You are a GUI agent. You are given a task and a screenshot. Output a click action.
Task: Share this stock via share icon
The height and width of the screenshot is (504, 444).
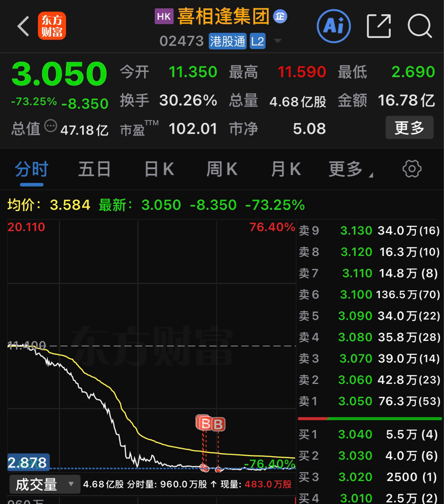(379, 26)
